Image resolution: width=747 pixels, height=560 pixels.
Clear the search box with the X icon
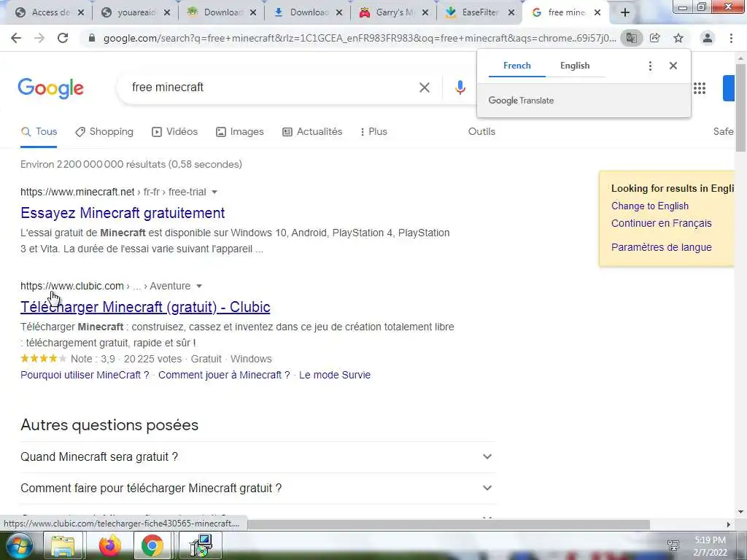coord(425,87)
